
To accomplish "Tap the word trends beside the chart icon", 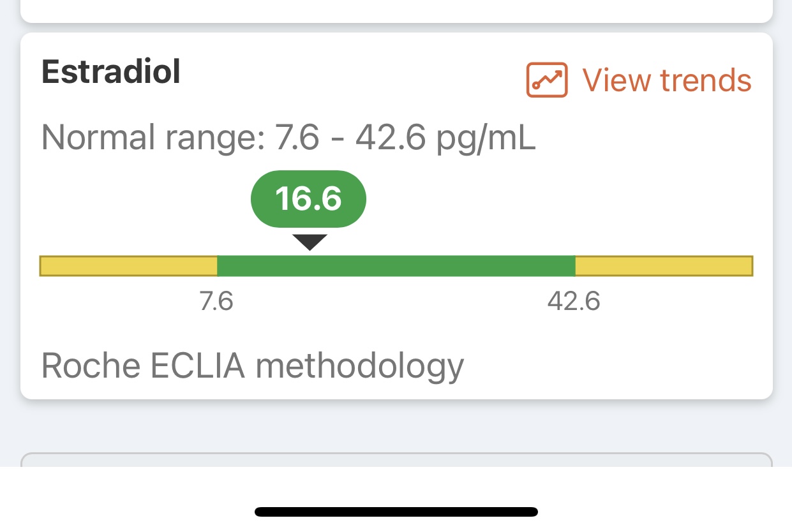I will (706, 80).
